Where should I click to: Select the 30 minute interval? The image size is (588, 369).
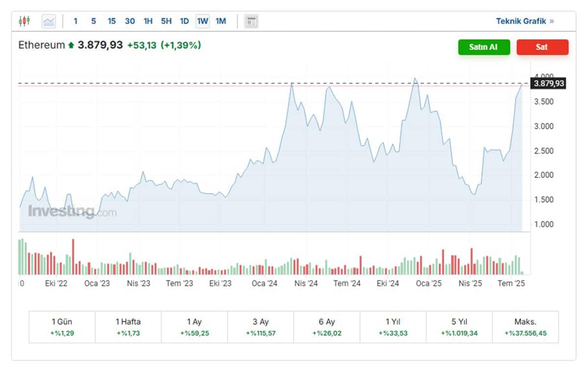pyautogui.click(x=130, y=21)
